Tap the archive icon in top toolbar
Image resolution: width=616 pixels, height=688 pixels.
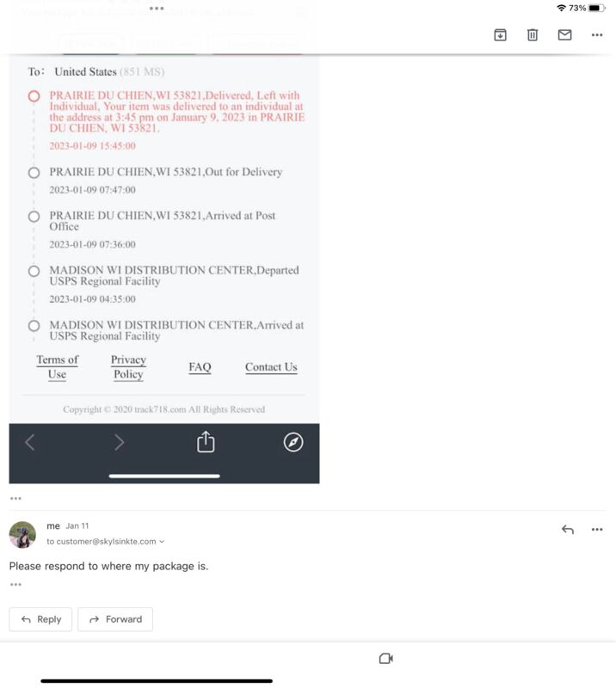[500, 34]
